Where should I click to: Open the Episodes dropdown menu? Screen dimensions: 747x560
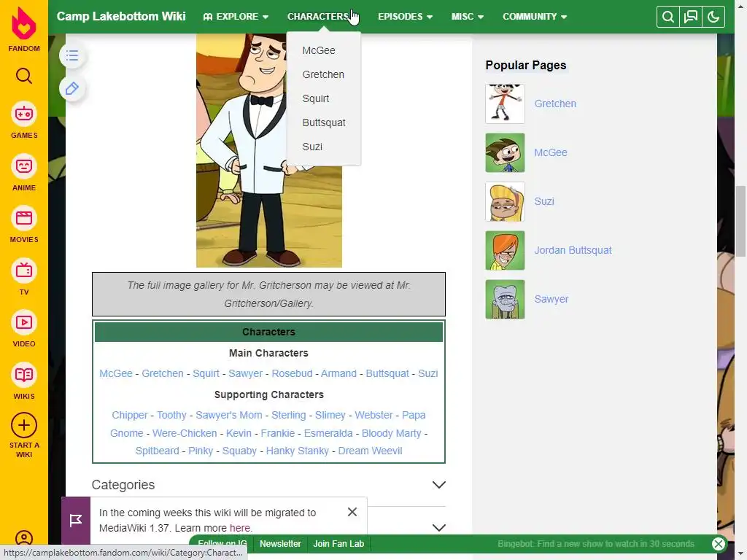click(x=405, y=17)
